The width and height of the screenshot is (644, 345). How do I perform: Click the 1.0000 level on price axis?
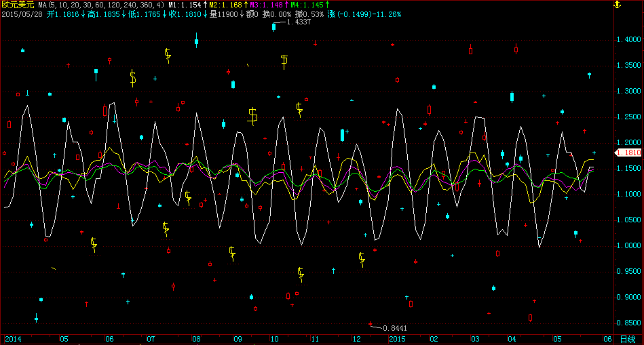pyautogui.click(x=628, y=246)
